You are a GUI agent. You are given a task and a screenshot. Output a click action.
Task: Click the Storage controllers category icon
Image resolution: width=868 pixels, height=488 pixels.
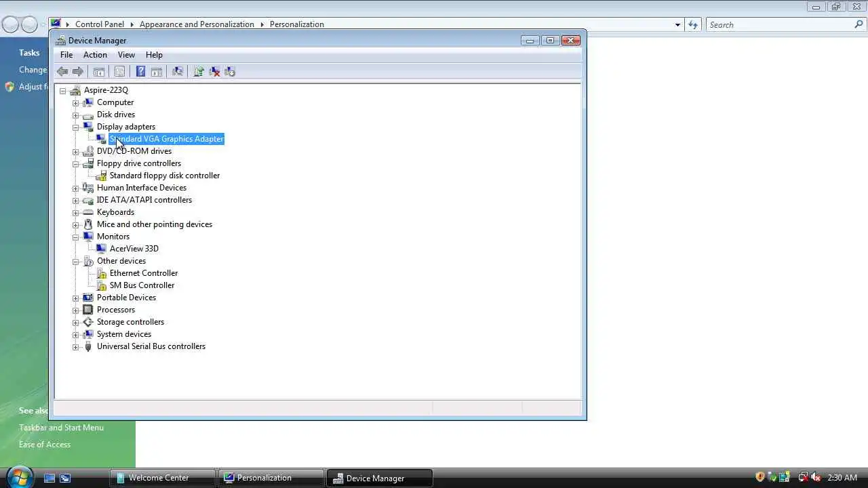tap(88, 322)
